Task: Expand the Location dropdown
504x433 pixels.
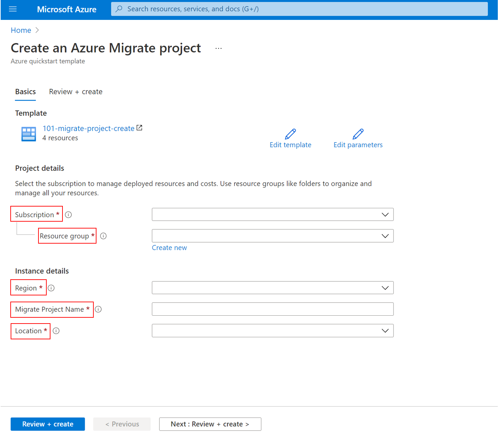Action: 385,330
